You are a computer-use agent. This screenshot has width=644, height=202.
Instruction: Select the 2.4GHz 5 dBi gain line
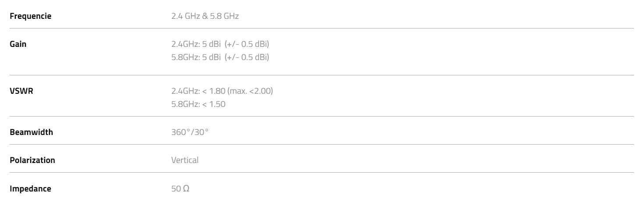pyautogui.click(x=220, y=44)
